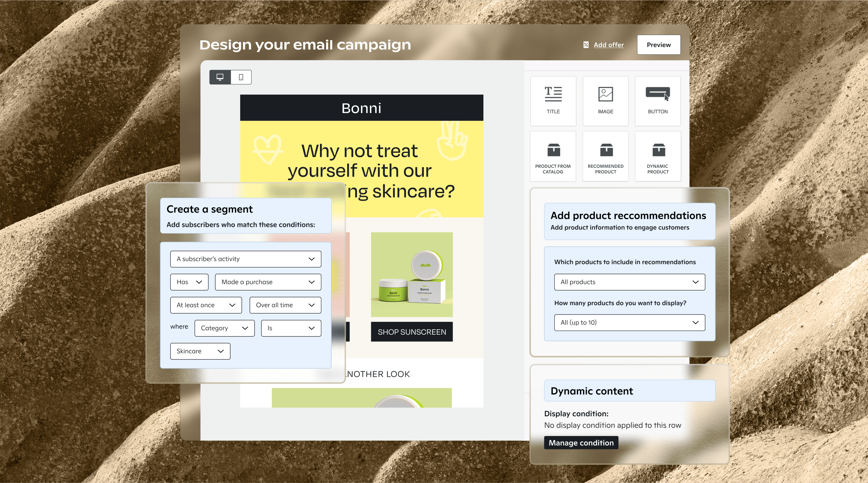Switch to mobile preview mode
Image resolution: width=868 pixels, height=483 pixels.
(241, 77)
